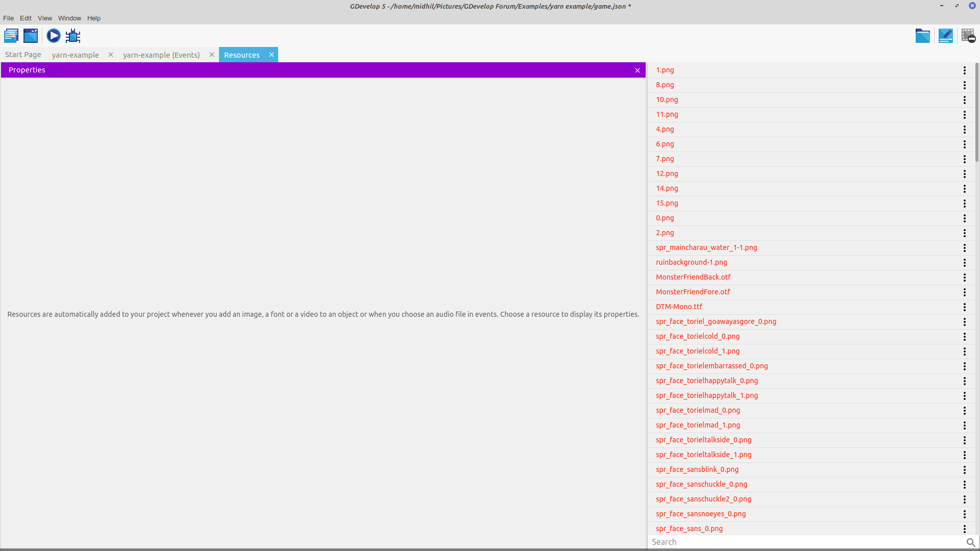Open the Project Manager
Screen dimensions: 980x551
click(11, 36)
